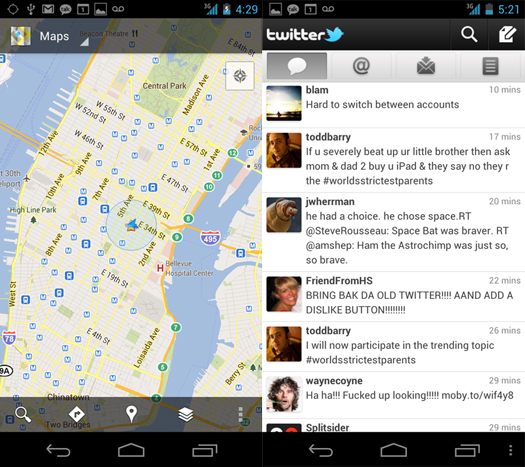Screen dimensions: 525x467
Task: Select the timeline speech bubble tab
Action: (x=297, y=66)
